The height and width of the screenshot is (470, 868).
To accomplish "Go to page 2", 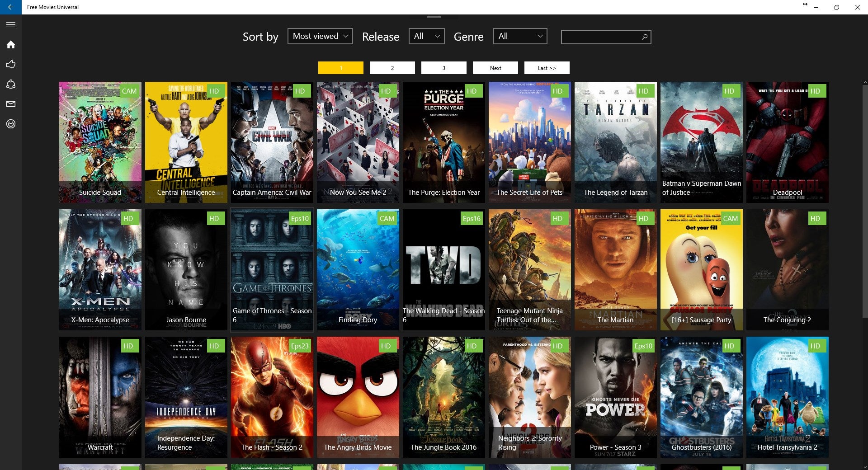I will point(392,68).
